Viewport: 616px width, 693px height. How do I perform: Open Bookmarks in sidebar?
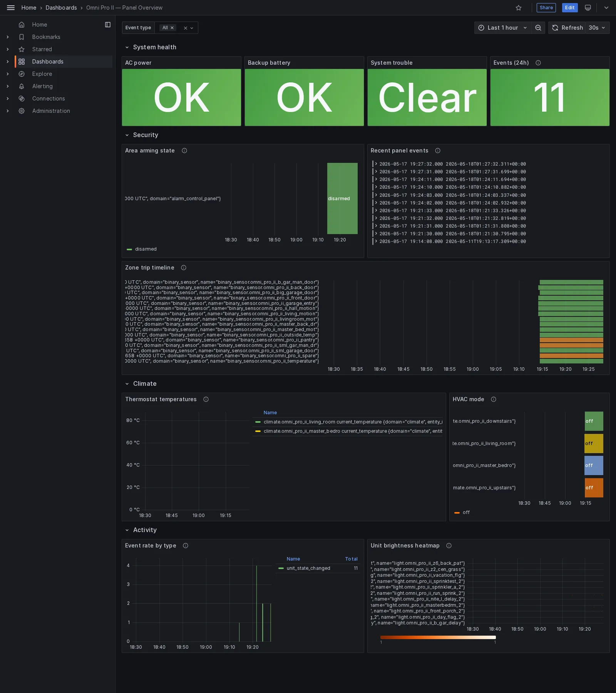[46, 37]
